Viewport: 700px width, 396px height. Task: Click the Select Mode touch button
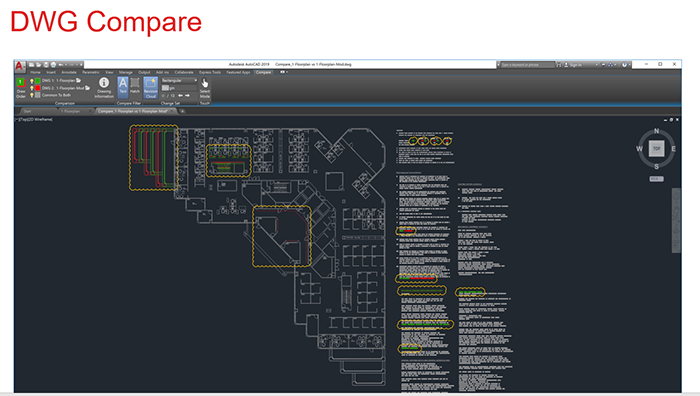(x=205, y=88)
